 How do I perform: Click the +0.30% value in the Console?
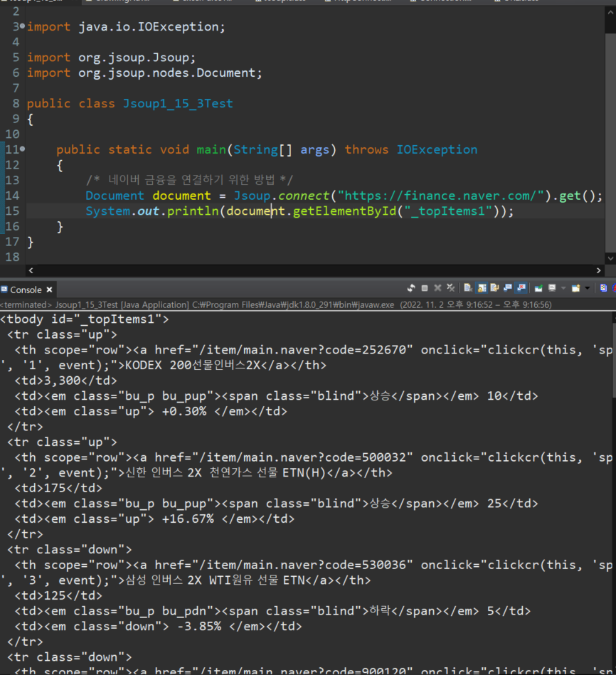pyautogui.click(x=184, y=411)
